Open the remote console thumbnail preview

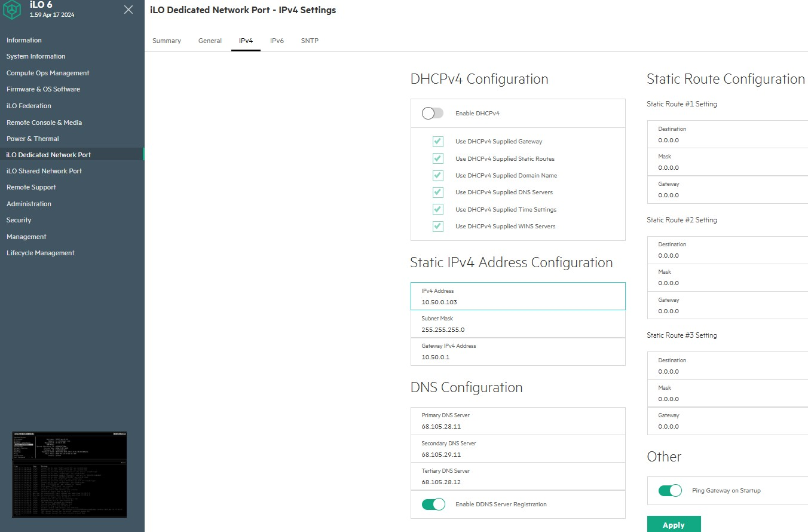coord(70,474)
